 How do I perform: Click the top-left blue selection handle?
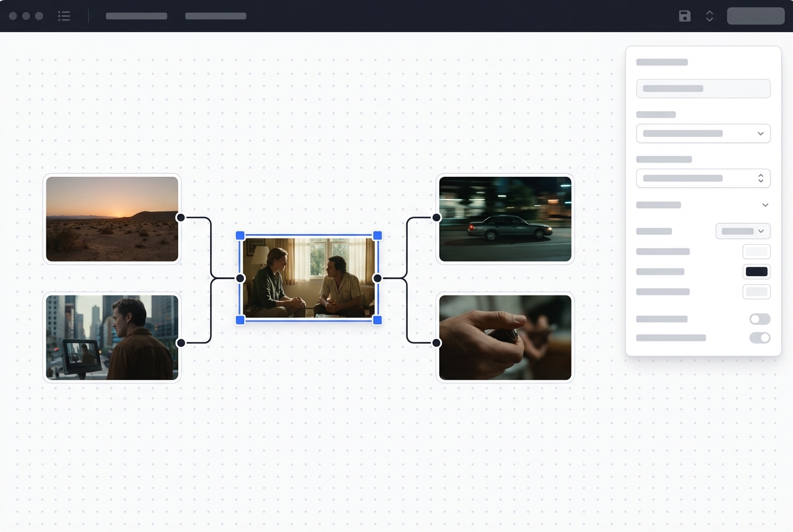coord(240,235)
